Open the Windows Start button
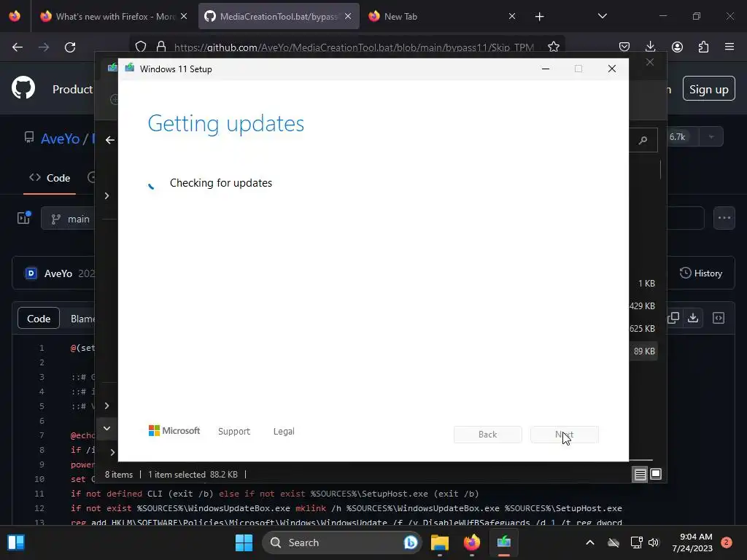This screenshot has width=747, height=560. pyautogui.click(x=244, y=542)
